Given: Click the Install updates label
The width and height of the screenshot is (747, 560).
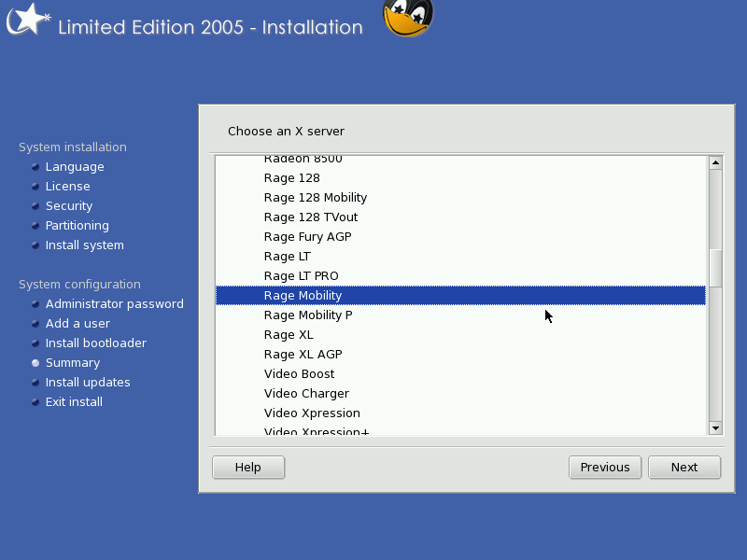Looking at the screenshot, I should point(88,383).
